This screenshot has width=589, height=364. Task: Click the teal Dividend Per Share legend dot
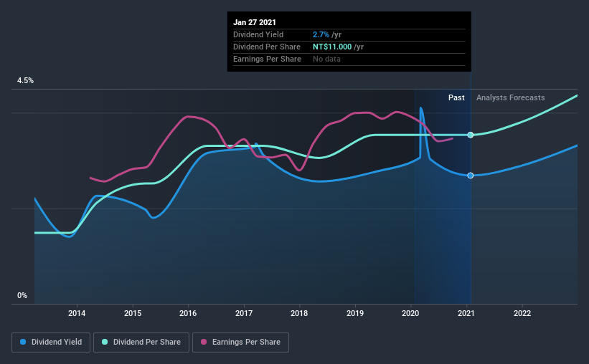tap(105, 342)
